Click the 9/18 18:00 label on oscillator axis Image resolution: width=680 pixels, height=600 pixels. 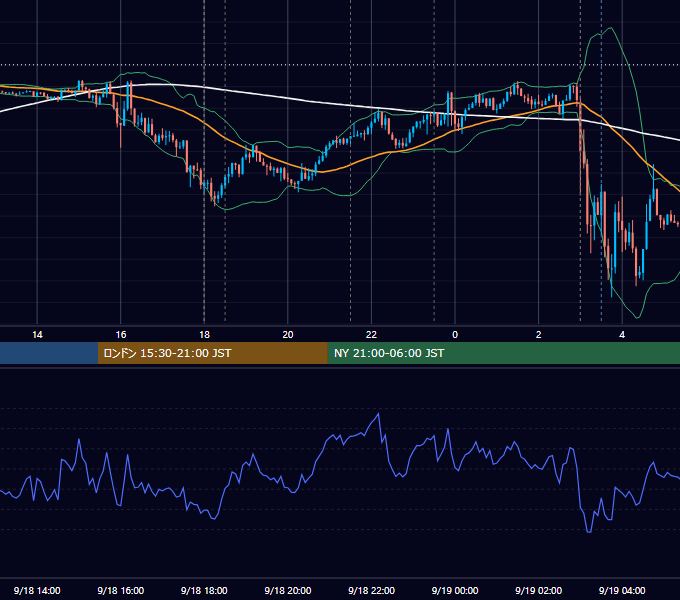204,590
